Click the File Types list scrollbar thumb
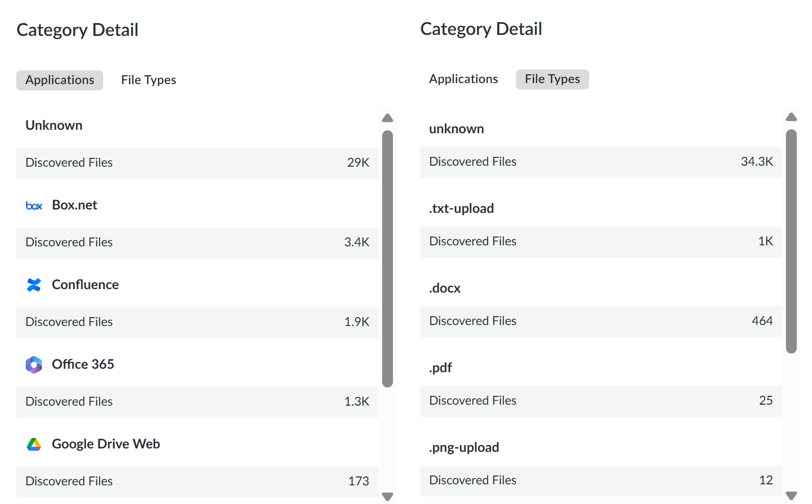812x504 pixels. [791, 241]
